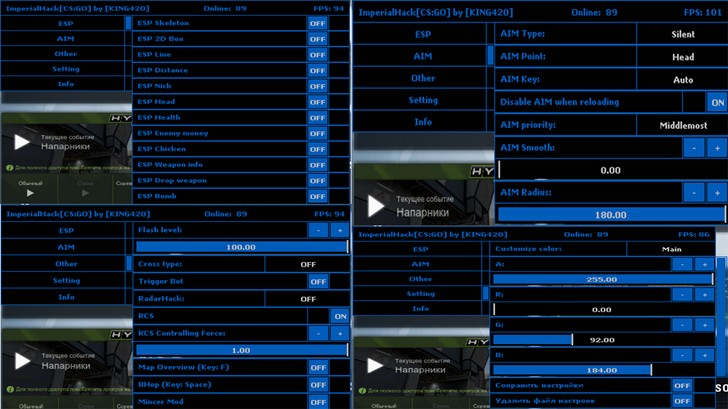
Task: Open ESP tab in the AIM options panel
Action: (x=421, y=34)
